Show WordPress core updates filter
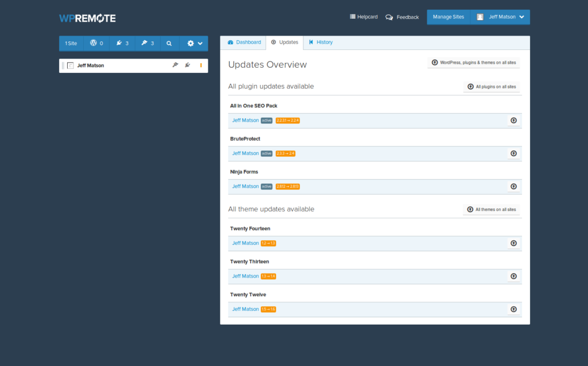This screenshot has width=588, height=366. pyautogui.click(x=96, y=43)
